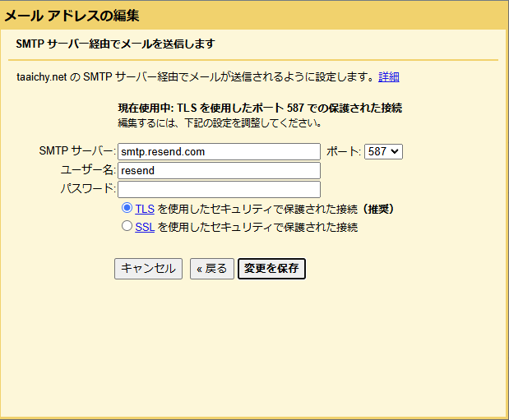Expand the ポート 587 dropdown

pyautogui.click(x=383, y=152)
